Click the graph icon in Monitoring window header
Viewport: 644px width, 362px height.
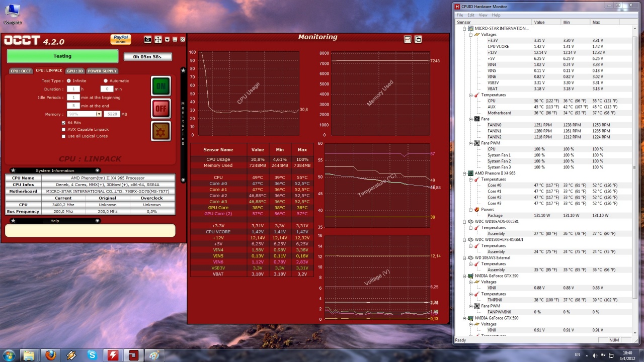click(x=408, y=39)
